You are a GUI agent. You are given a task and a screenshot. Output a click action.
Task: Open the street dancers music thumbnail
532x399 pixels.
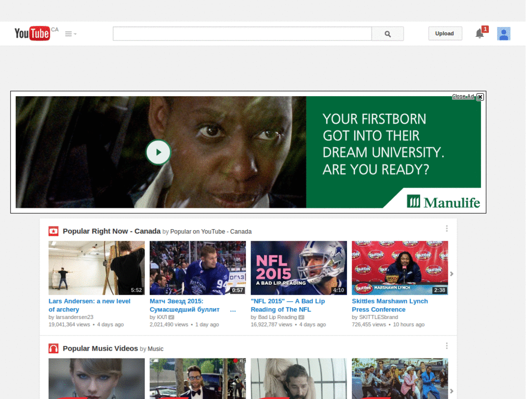400,379
